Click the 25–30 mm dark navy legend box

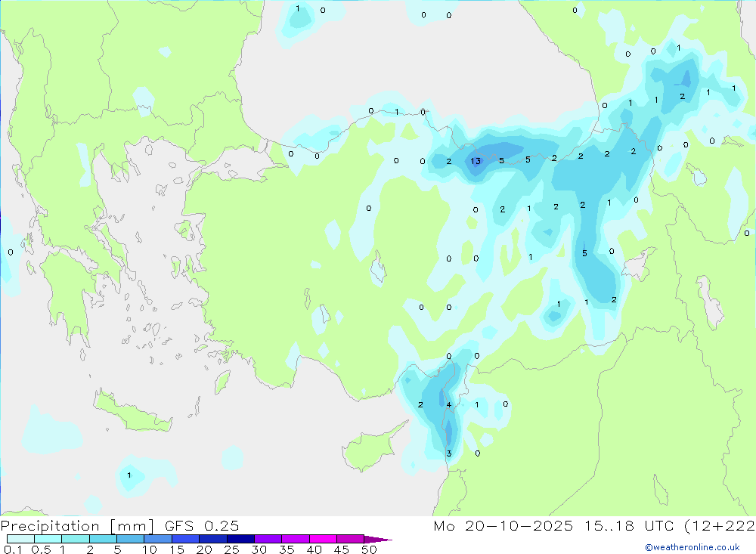pyautogui.click(x=240, y=539)
